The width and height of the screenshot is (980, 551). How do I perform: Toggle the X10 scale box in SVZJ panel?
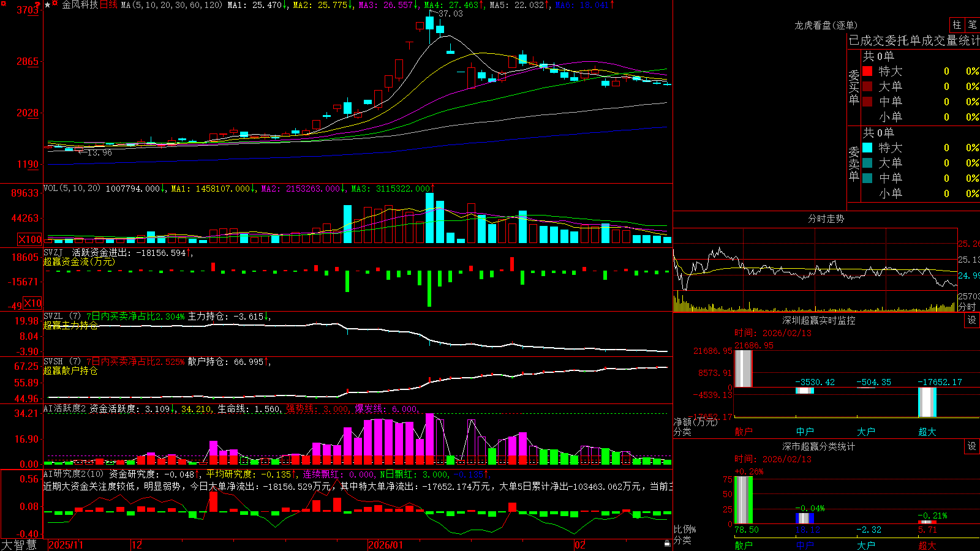[x=32, y=303]
